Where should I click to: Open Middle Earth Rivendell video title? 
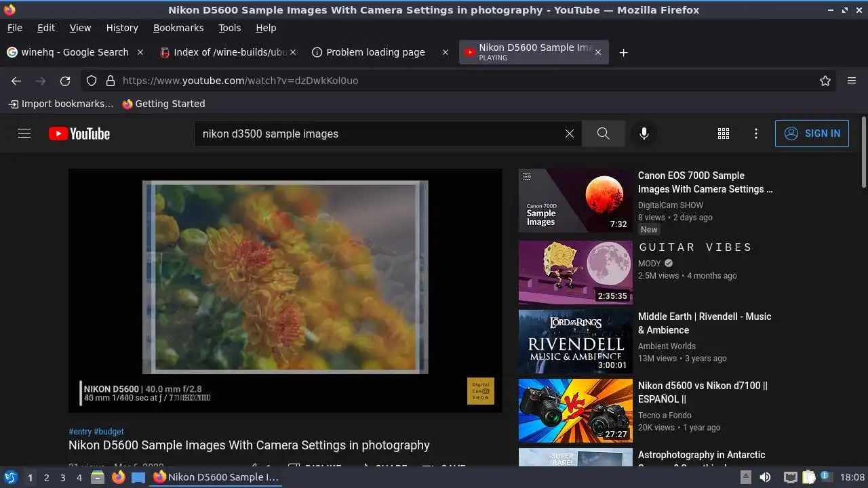[x=705, y=323]
